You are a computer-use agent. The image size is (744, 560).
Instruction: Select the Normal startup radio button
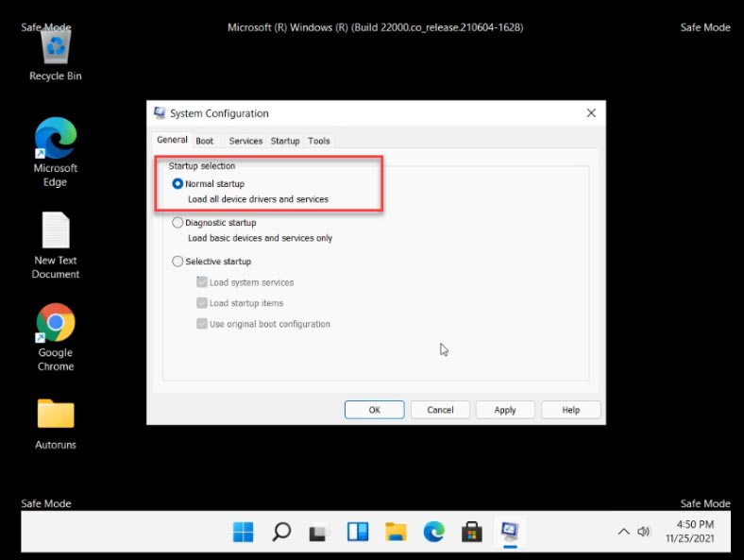coord(178,183)
